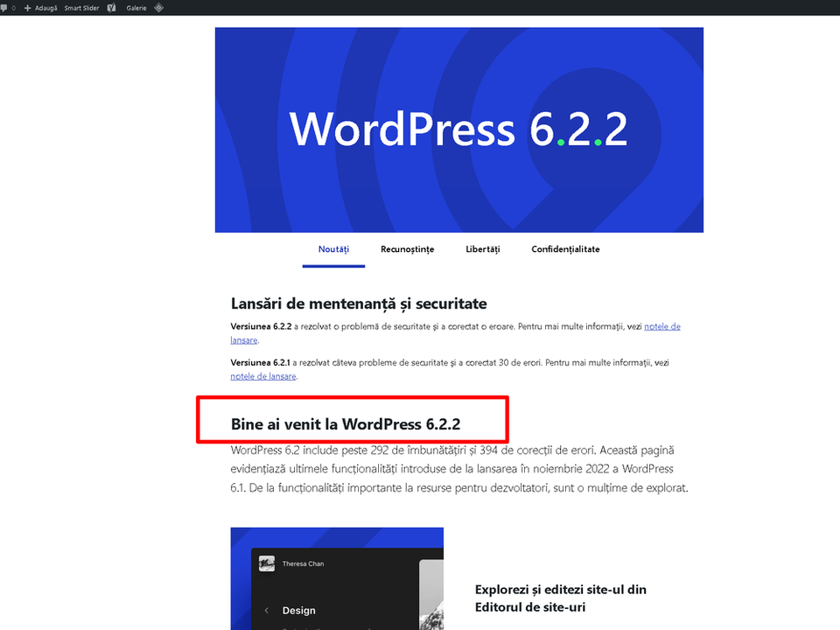
Task: Click heading 'Lansări de mentenanță și securitate'
Action: (359, 304)
